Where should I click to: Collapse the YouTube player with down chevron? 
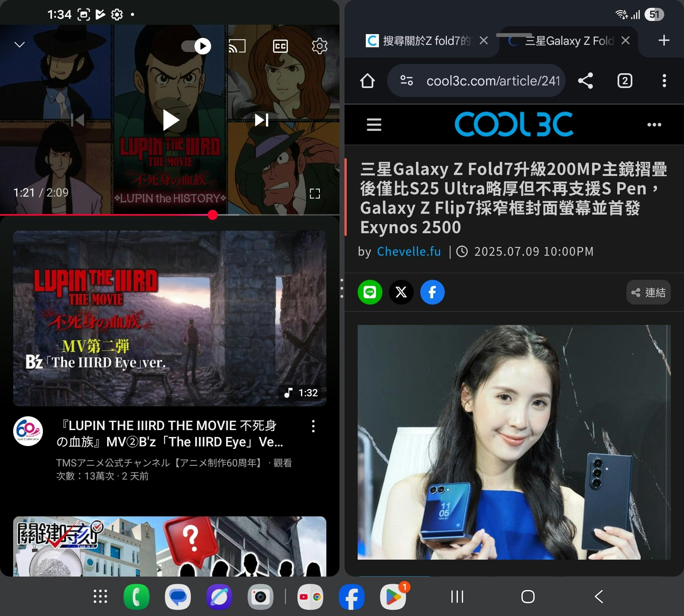tap(20, 45)
